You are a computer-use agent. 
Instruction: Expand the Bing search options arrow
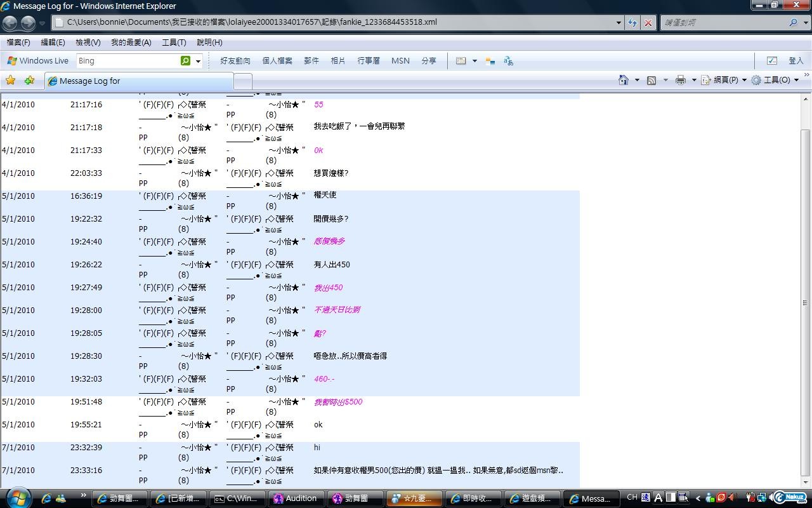click(x=198, y=61)
